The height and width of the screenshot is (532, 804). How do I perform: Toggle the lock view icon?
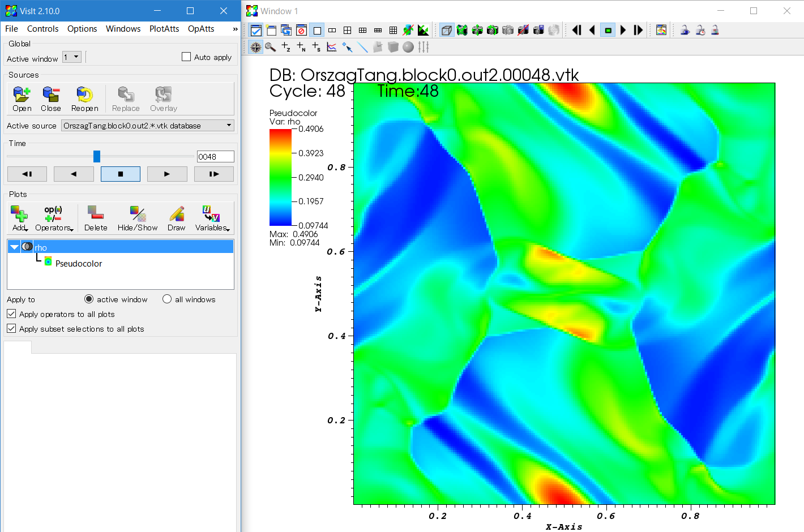point(685,30)
